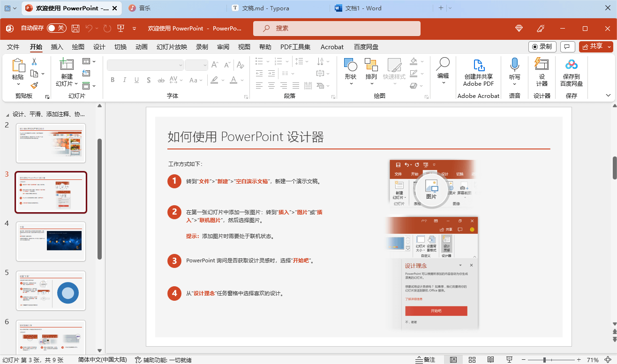
Task: Switch to Slide Sorter view in status bar
Action: [x=472, y=360]
